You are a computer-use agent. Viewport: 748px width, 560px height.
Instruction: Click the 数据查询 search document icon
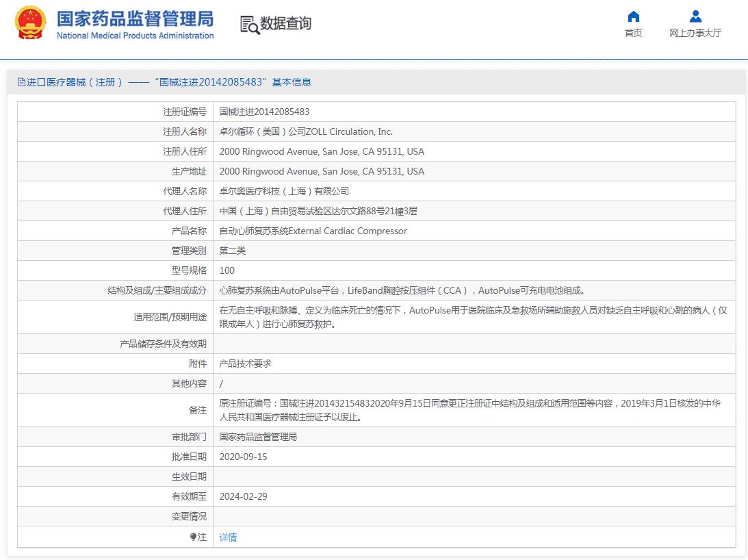click(250, 25)
